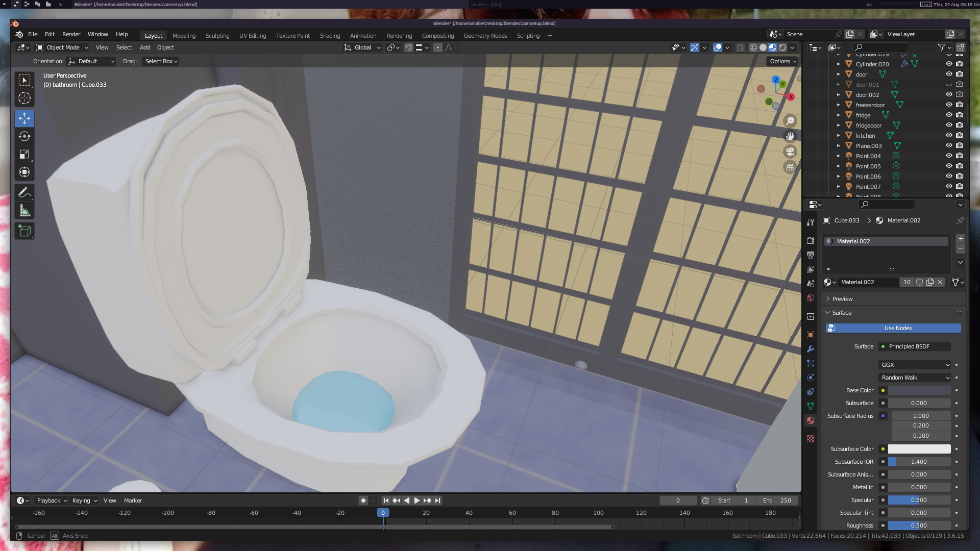980x551 pixels.
Task: Select the Rotate tool in toolbar
Action: click(x=24, y=136)
